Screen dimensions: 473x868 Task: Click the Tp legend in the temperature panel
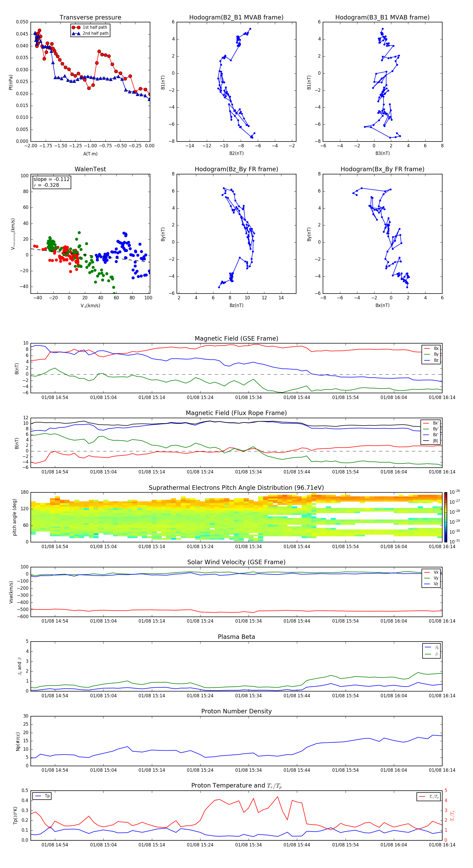[x=42, y=796]
